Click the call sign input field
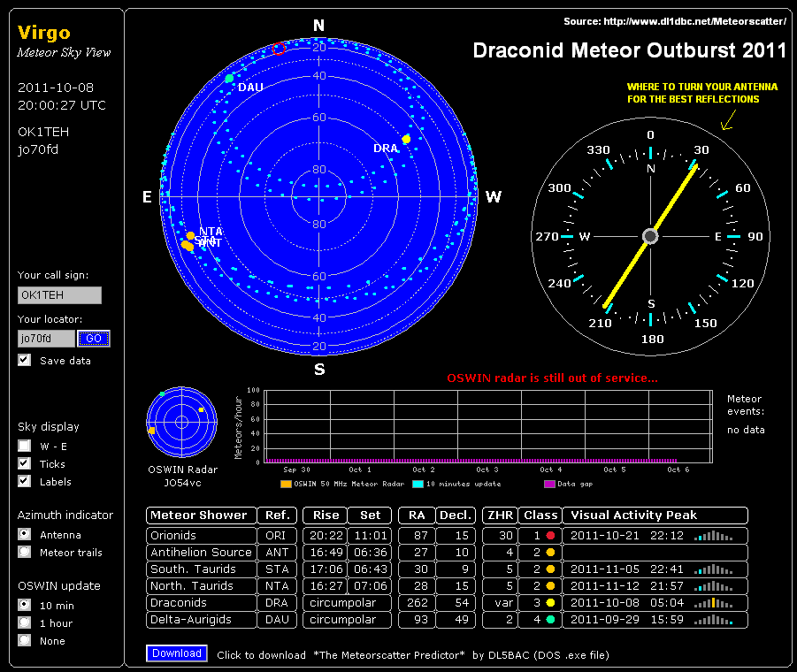This screenshot has height=672, width=797. 59,295
